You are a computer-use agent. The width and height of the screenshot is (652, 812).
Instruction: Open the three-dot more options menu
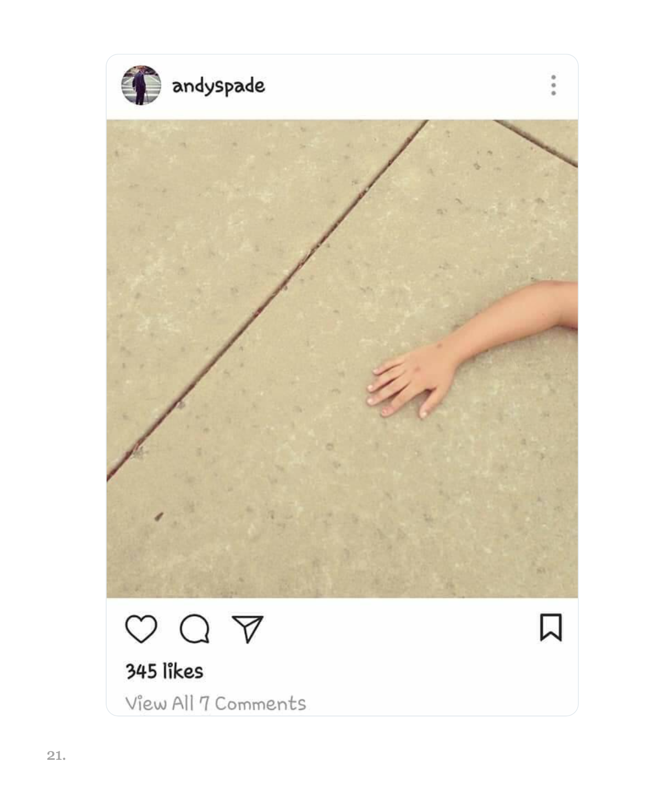coord(553,85)
